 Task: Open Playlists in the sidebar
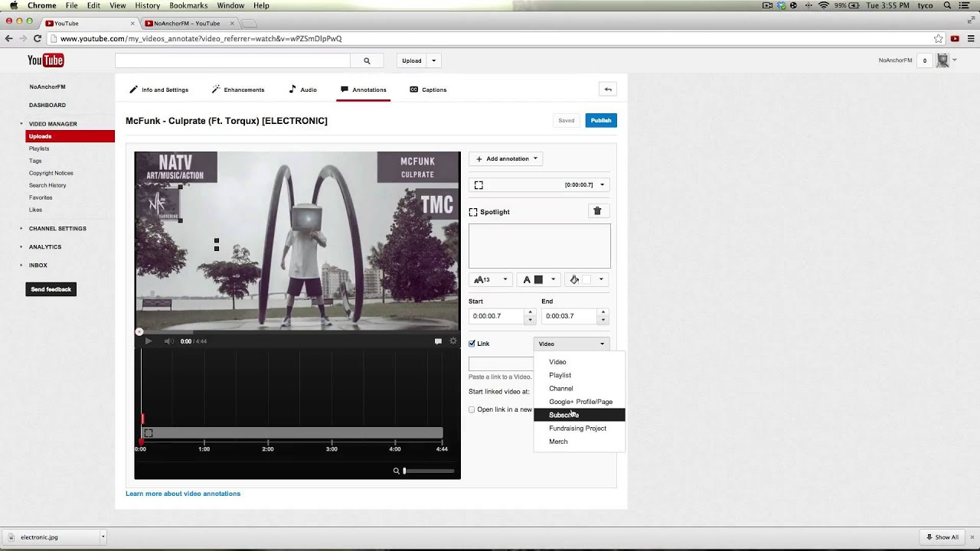[x=39, y=148]
